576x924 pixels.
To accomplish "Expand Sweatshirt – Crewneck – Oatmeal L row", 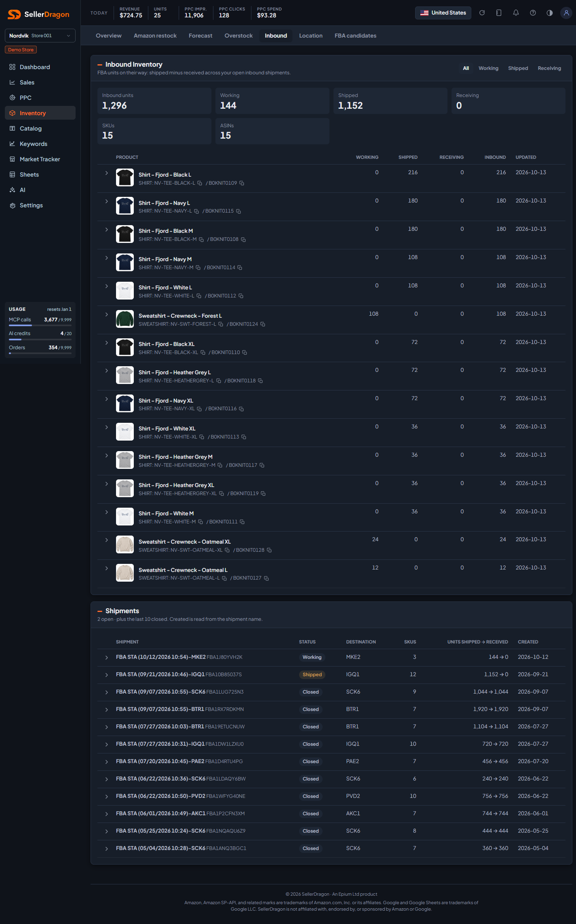I will tap(107, 568).
